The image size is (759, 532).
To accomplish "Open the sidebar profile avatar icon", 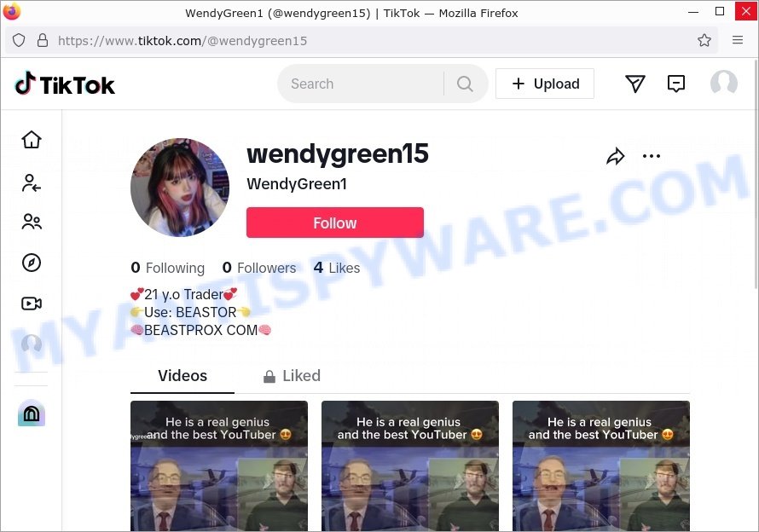I will pyautogui.click(x=32, y=344).
